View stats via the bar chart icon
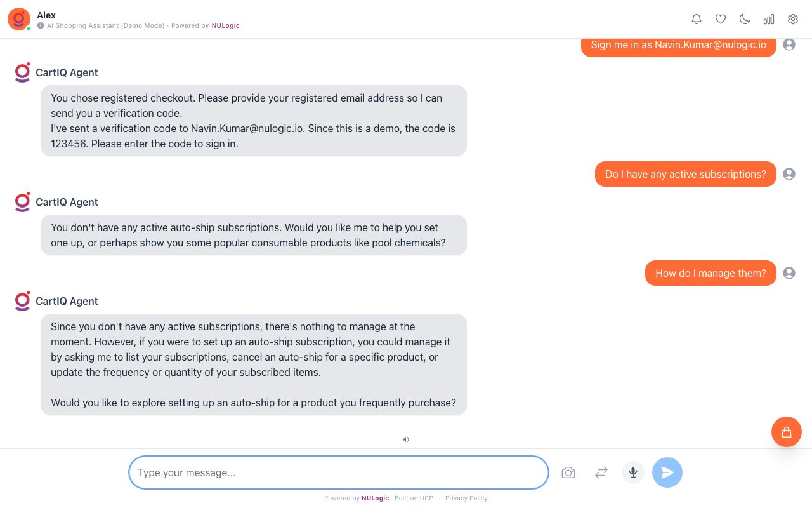812x508 pixels. pyautogui.click(x=769, y=19)
